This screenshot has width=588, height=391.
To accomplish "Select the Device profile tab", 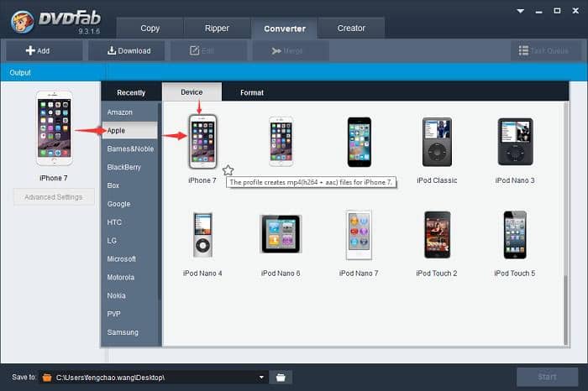I will pyautogui.click(x=192, y=91).
